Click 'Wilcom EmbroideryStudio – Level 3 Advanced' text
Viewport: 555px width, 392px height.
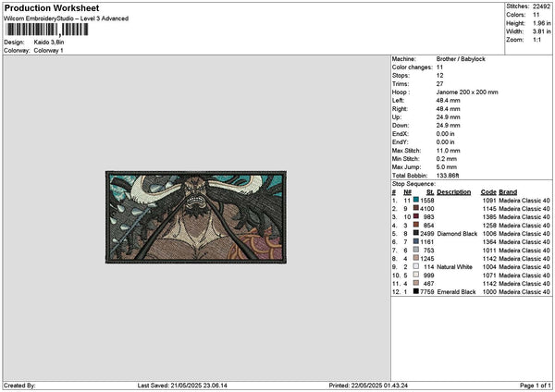click(x=67, y=18)
